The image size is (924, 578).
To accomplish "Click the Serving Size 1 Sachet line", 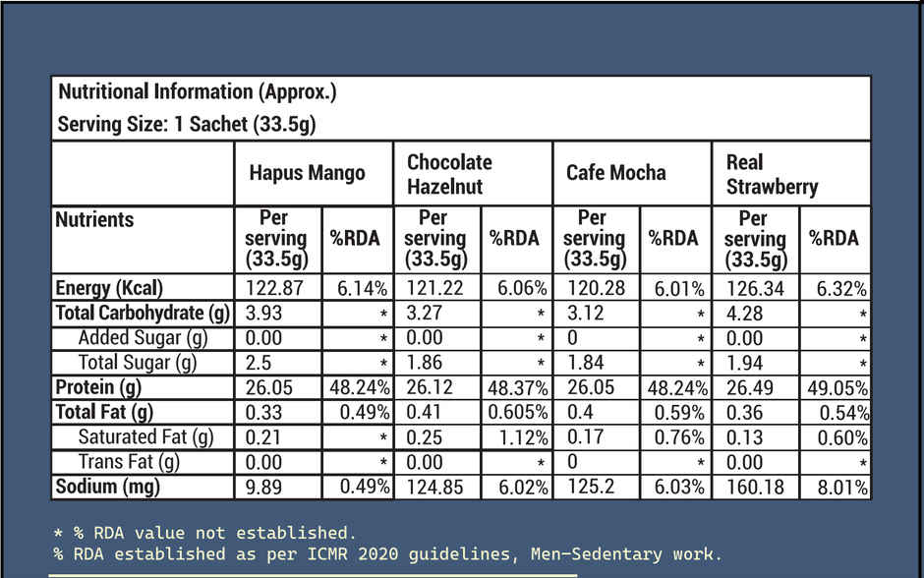I will coord(186,125).
